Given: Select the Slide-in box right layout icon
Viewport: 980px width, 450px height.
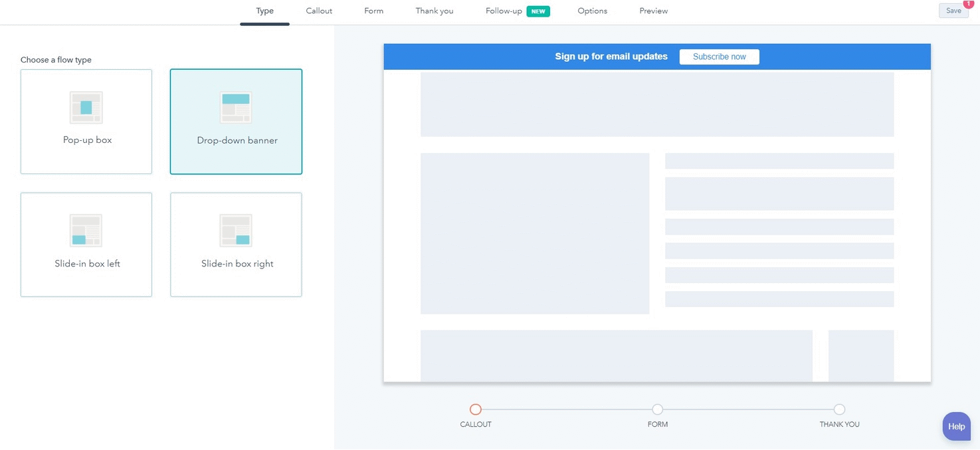Looking at the screenshot, I should pyautogui.click(x=236, y=231).
